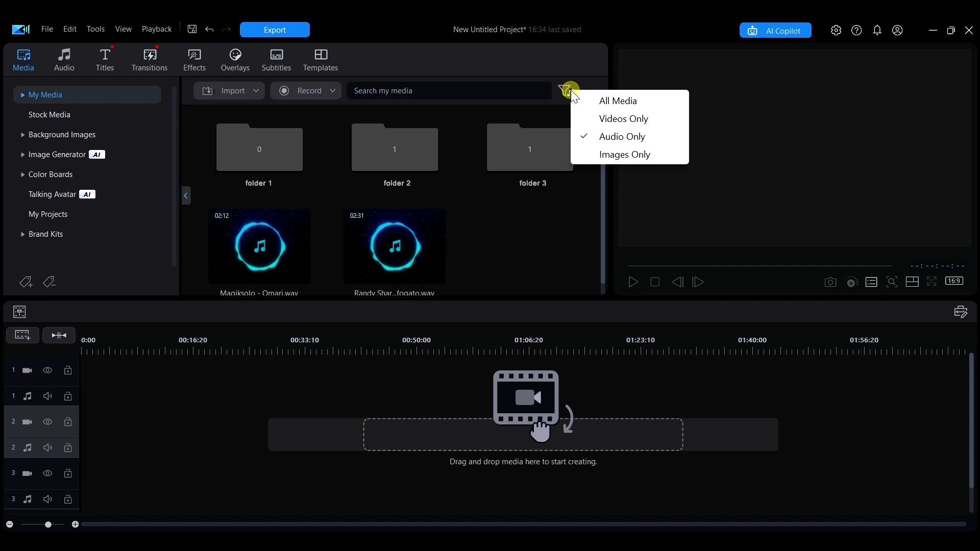
Task: Open the Import dropdown
Action: coord(229,91)
